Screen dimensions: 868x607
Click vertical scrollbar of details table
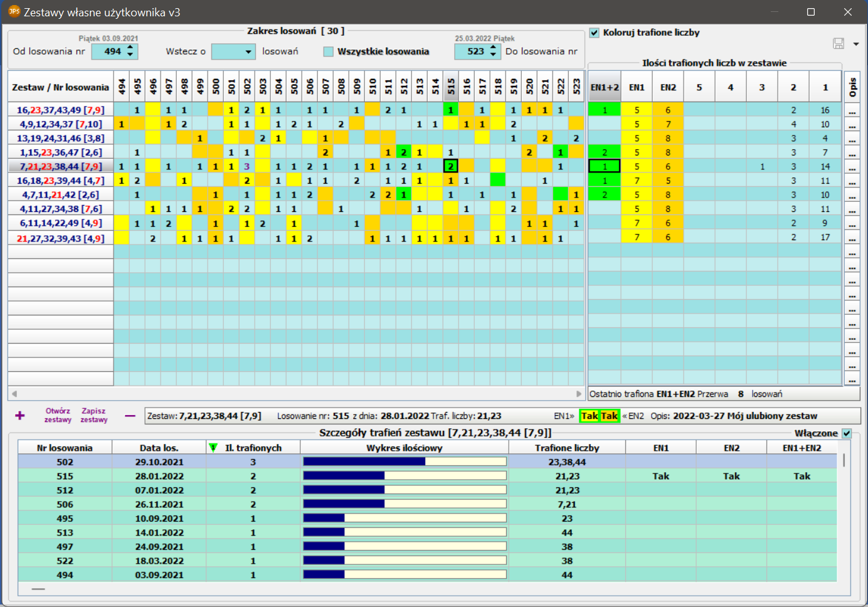click(x=844, y=460)
